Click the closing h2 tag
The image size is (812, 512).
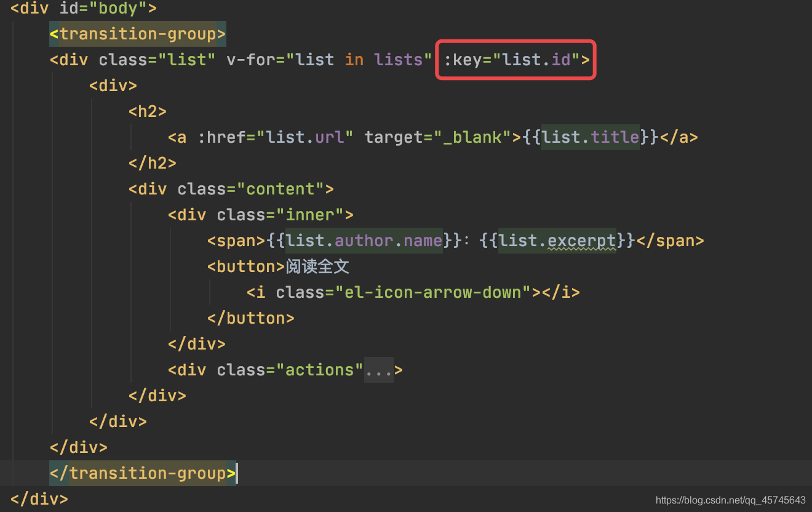coord(153,163)
